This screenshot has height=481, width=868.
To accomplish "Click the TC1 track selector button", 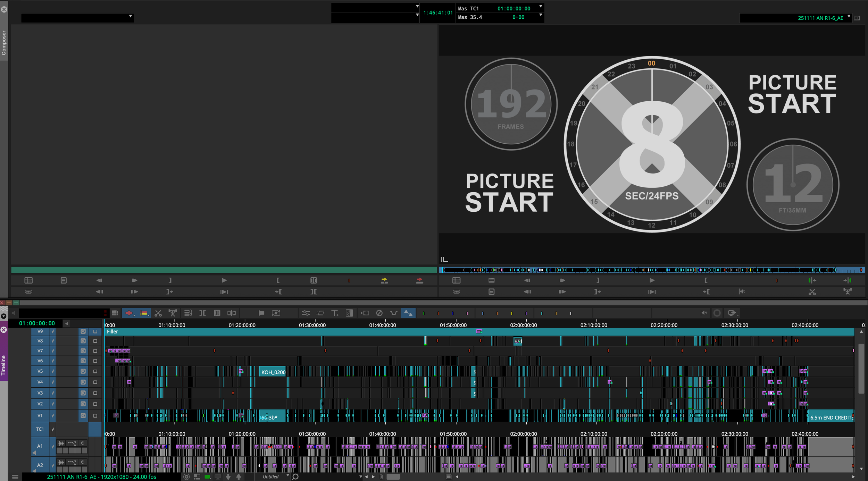I will (x=40, y=429).
